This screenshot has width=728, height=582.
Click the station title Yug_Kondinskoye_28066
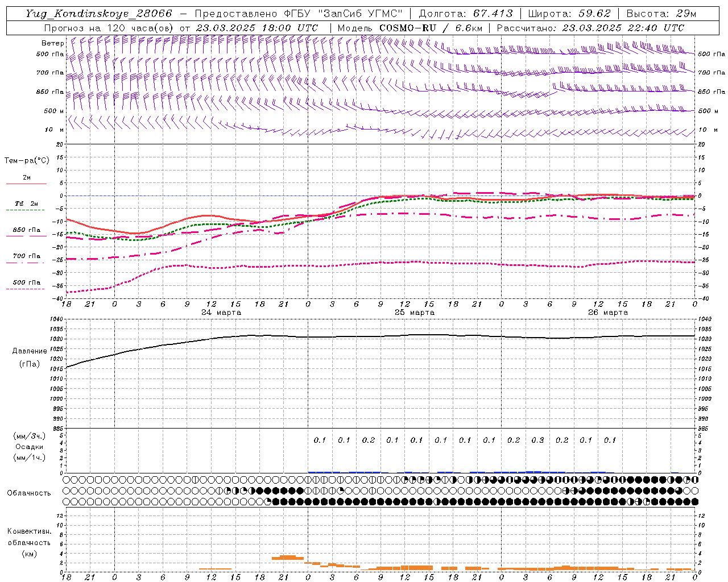98,14
